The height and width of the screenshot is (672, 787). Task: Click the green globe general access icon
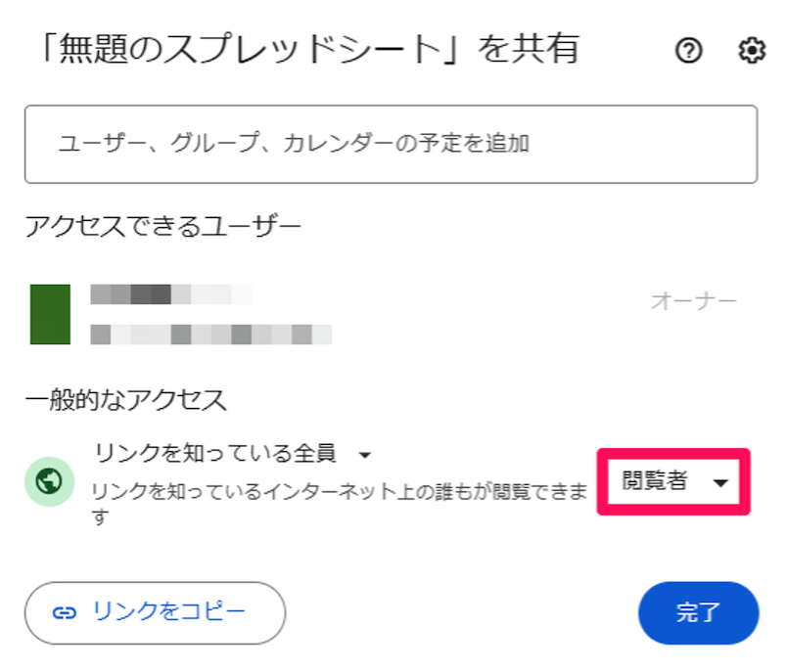point(49,480)
